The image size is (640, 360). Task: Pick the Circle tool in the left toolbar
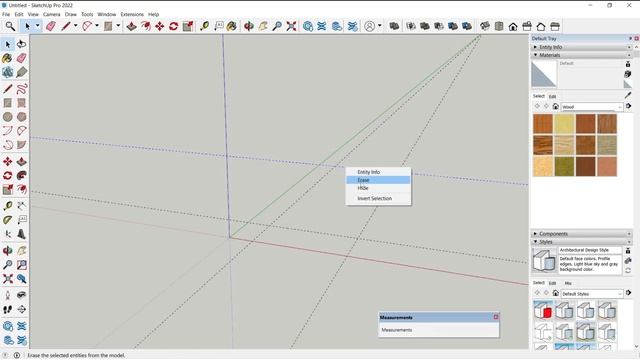7,117
